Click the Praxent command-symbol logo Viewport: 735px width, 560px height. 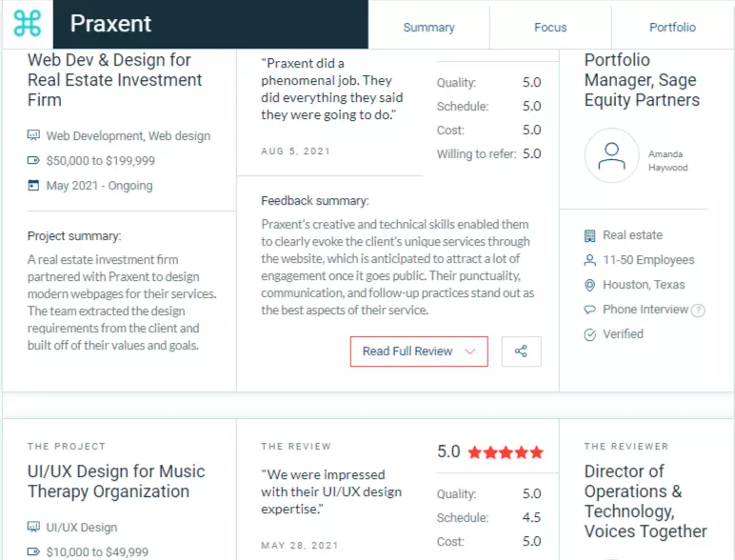click(28, 24)
